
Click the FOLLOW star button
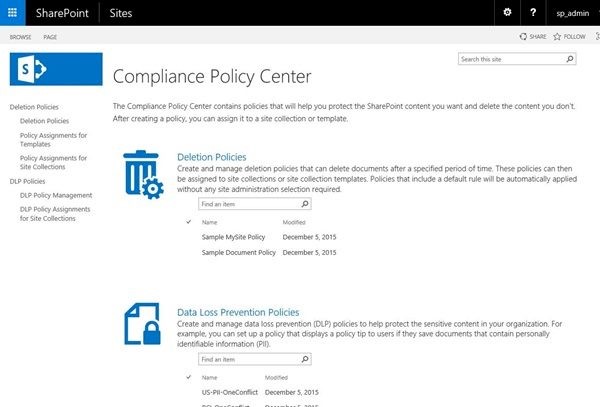point(569,36)
